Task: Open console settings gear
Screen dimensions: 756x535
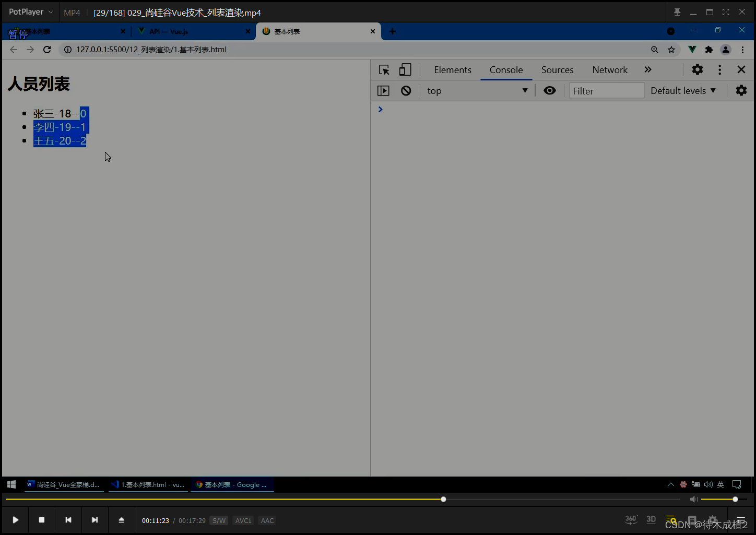Action: [x=741, y=90]
